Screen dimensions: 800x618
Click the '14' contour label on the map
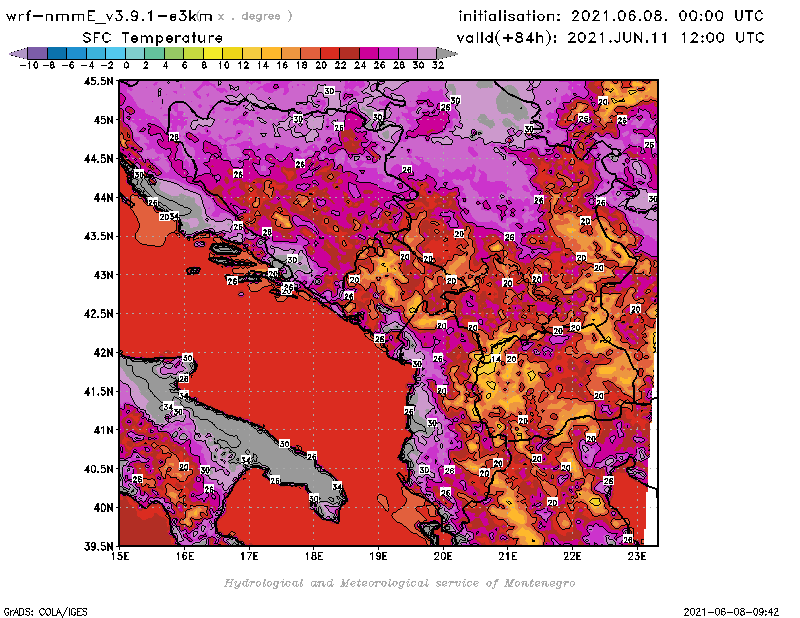(x=495, y=359)
